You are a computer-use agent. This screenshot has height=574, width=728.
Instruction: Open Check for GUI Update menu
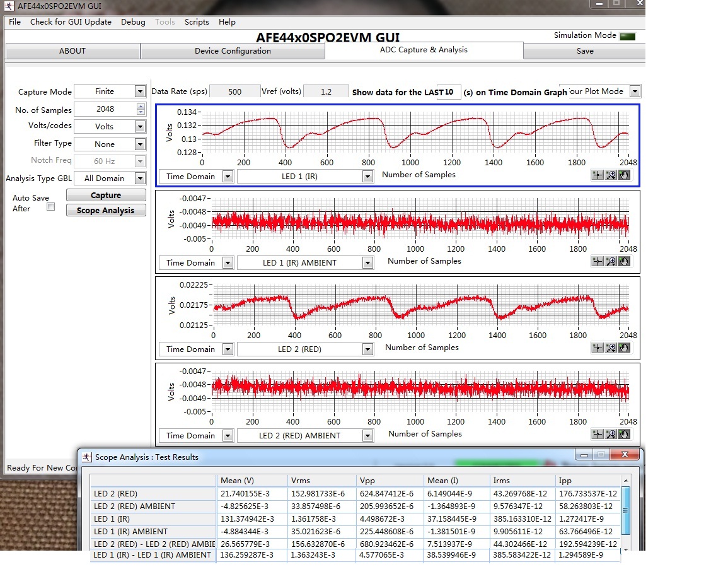point(71,22)
